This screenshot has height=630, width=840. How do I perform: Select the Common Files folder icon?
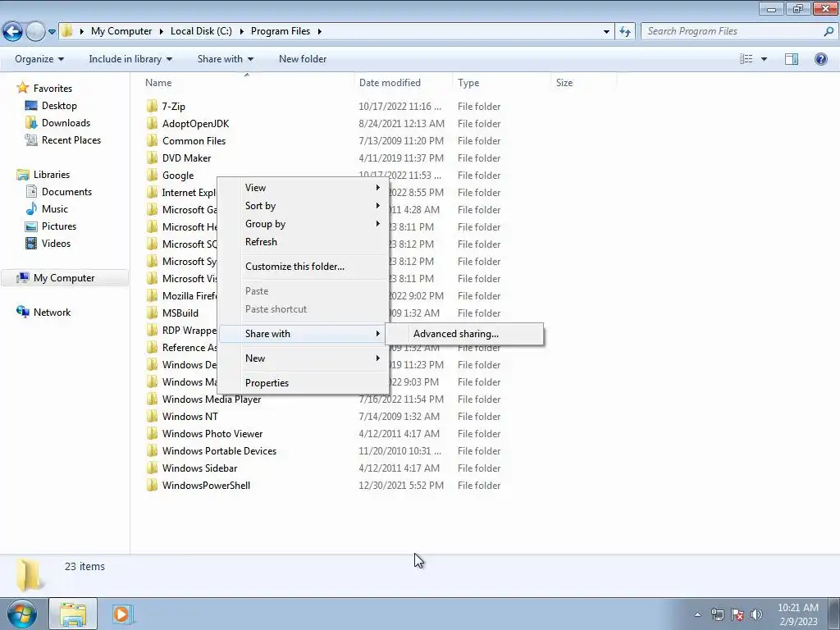[x=152, y=140]
